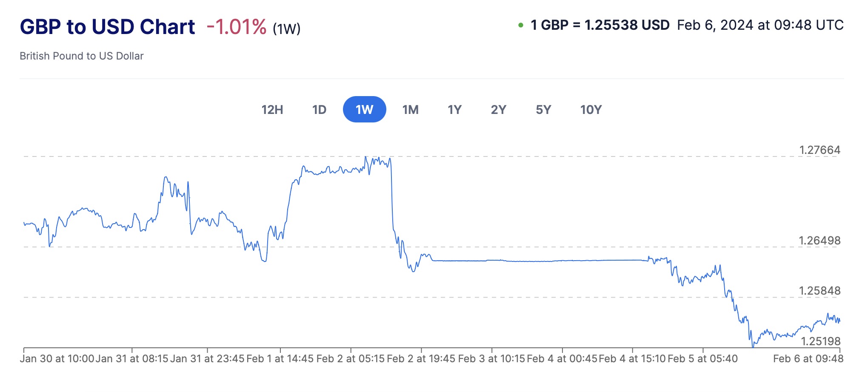Click the British Pound to US Dollar subtitle
Screen dimensions: 868x392
pos(82,56)
